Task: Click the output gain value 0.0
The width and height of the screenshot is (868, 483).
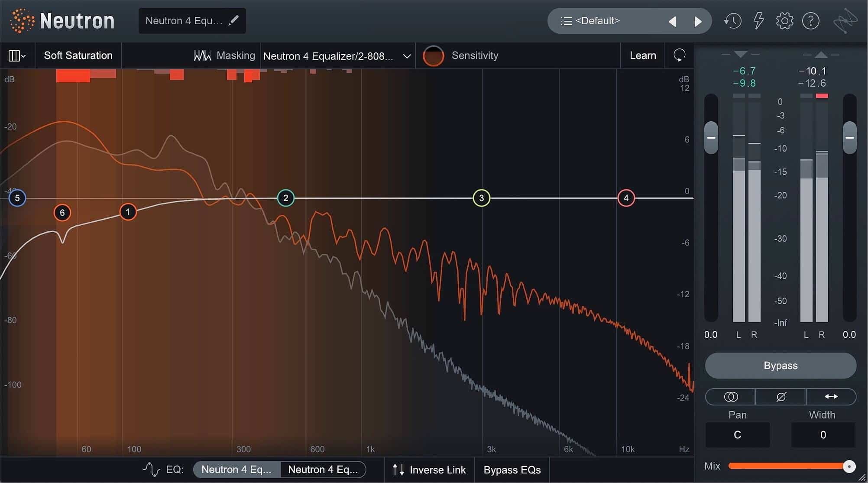Action: 849,334
